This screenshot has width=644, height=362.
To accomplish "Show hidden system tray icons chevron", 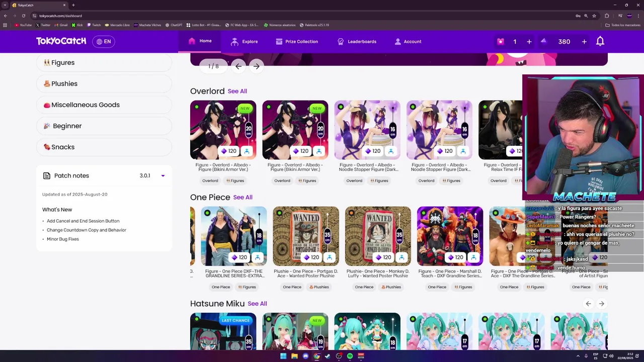I will [578, 356].
